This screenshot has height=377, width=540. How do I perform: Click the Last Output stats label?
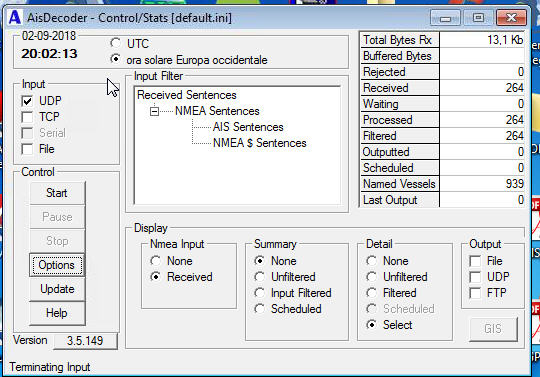[x=400, y=200]
